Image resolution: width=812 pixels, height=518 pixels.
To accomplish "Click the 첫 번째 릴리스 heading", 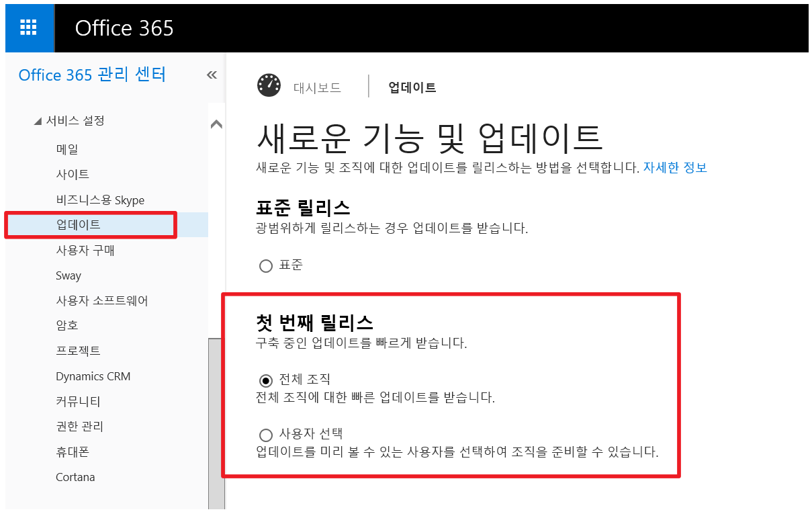I will 315,322.
